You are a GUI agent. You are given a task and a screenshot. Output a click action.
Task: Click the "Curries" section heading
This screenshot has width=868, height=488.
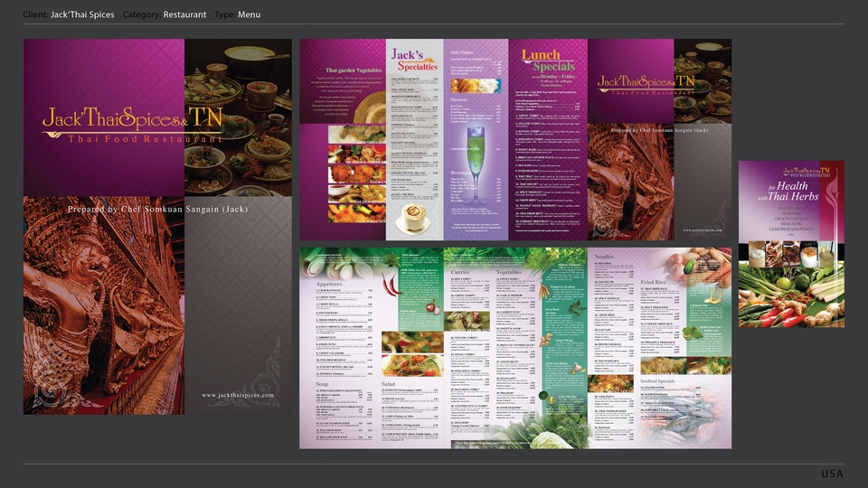(x=459, y=272)
